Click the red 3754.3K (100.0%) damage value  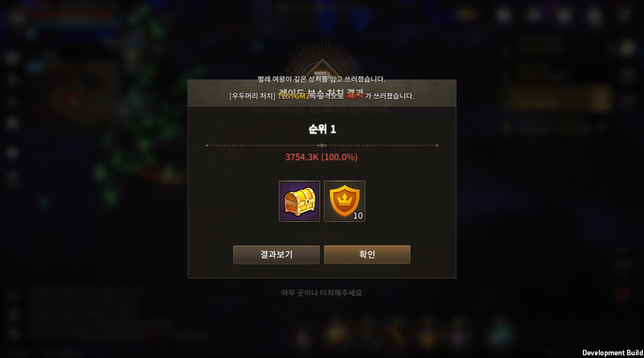[x=321, y=157]
